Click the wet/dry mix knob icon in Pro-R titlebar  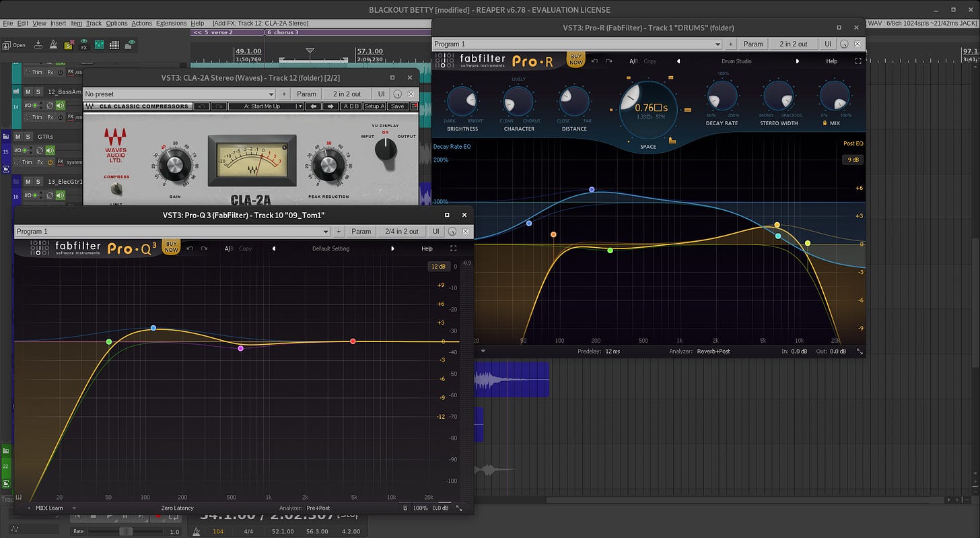[x=844, y=44]
